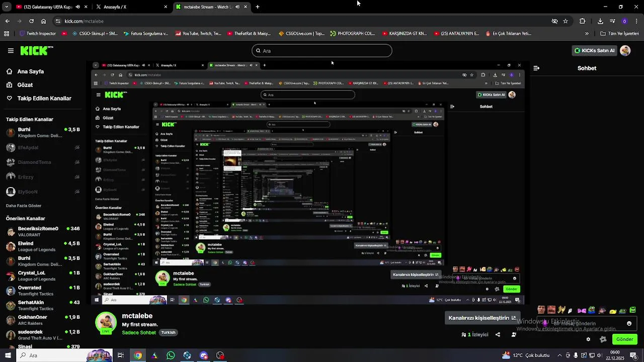Open the Twitch Inspector bookmark

[38, 34]
